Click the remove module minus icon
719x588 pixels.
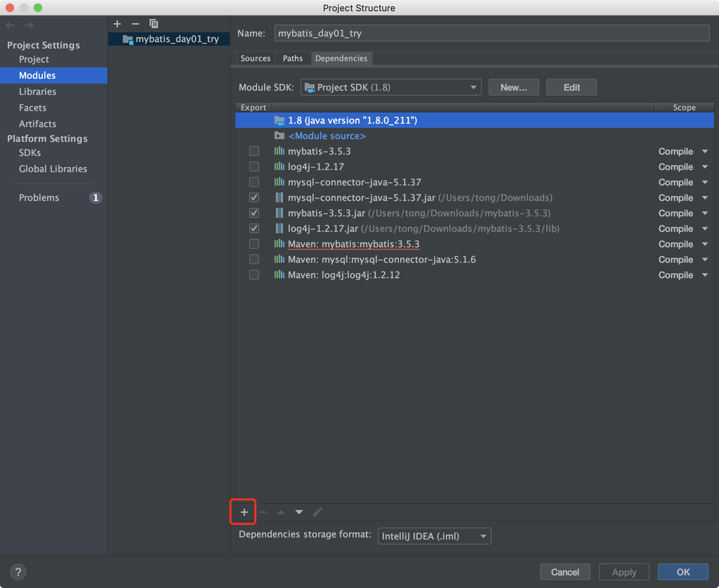[x=136, y=24]
